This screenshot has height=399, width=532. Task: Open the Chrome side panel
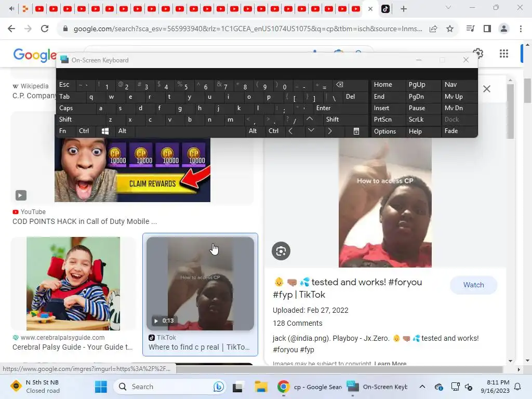click(x=487, y=29)
